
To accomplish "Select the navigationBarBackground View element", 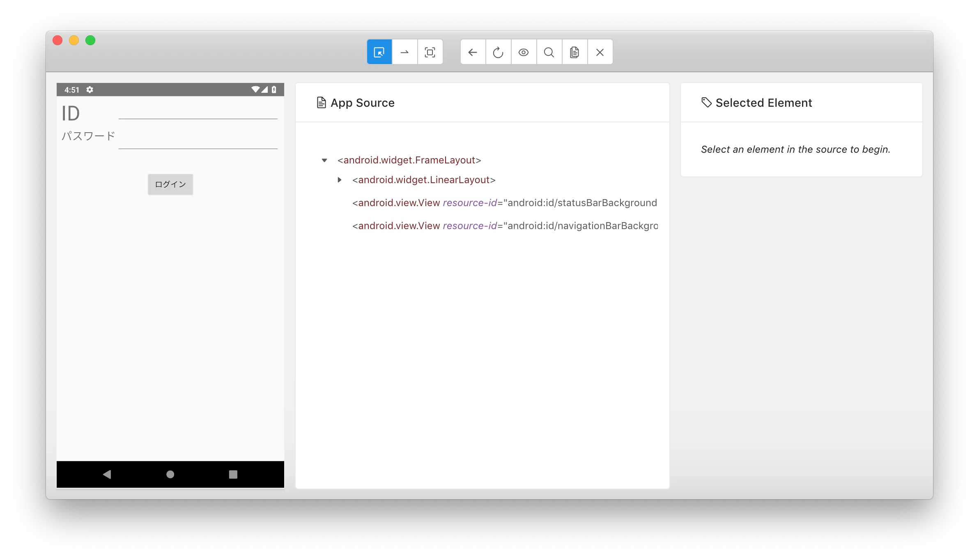I will tap(505, 226).
